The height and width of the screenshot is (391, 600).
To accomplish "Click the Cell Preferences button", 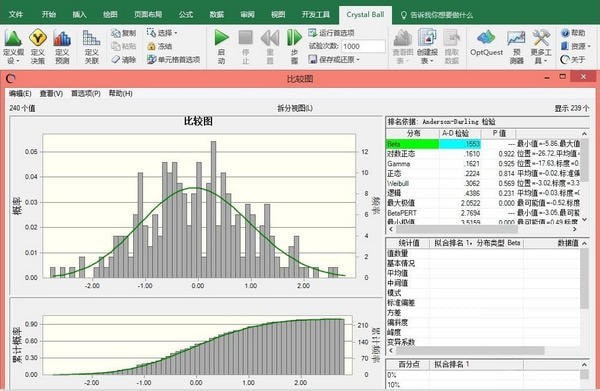I will 174,60.
